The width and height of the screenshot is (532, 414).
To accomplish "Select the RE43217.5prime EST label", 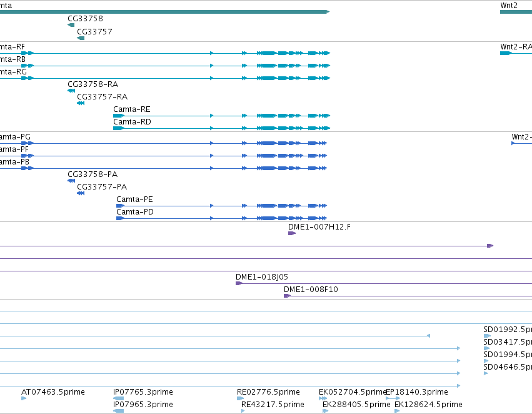I will coord(273,405).
